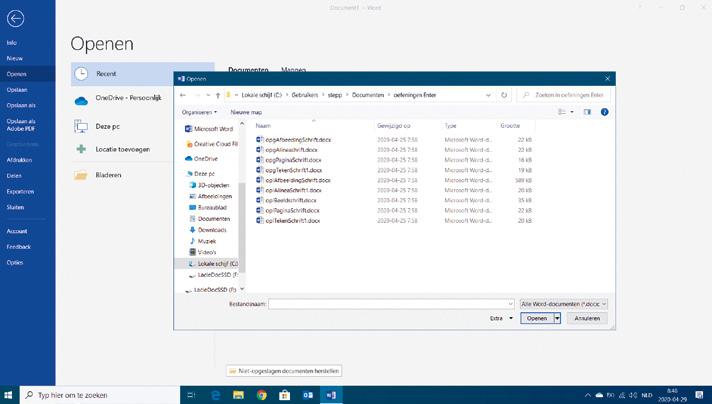Click the back arrow circle in Word backstage
This screenshot has width=712, height=404.
[15, 19]
